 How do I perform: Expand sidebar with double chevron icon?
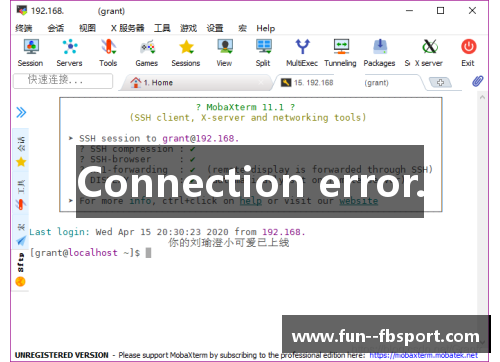pos(21,112)
